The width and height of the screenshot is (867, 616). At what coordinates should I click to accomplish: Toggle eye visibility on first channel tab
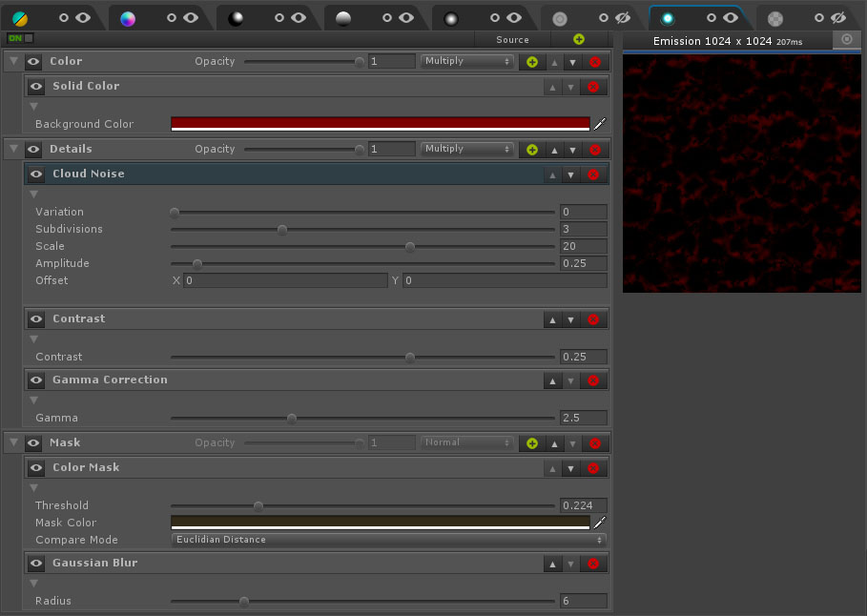(83, 18)
